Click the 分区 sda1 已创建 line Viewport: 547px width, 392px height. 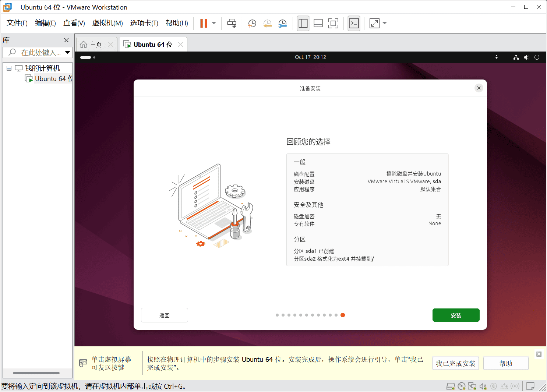pyautogui.click(x=314, y=251)
